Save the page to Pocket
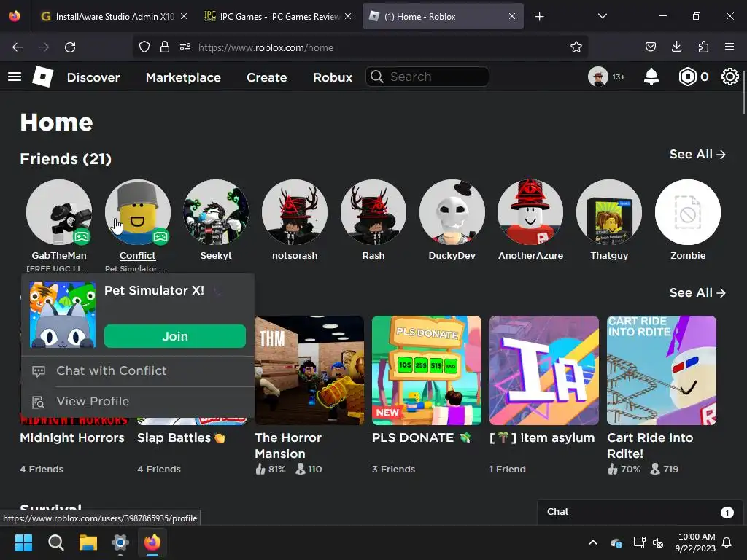This screenshot has height=560, width=747. click(650, 47)
